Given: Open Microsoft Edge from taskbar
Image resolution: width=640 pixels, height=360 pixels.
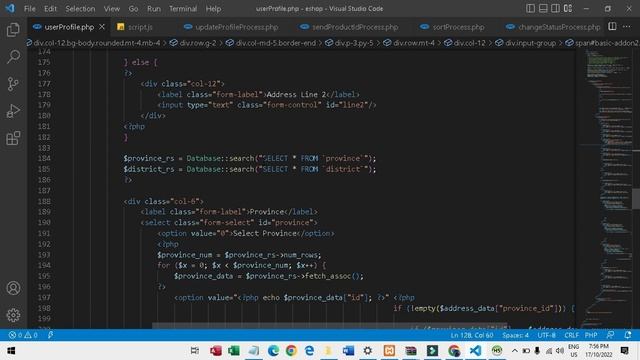Looking at the screenshot, I should pos(273,351).
